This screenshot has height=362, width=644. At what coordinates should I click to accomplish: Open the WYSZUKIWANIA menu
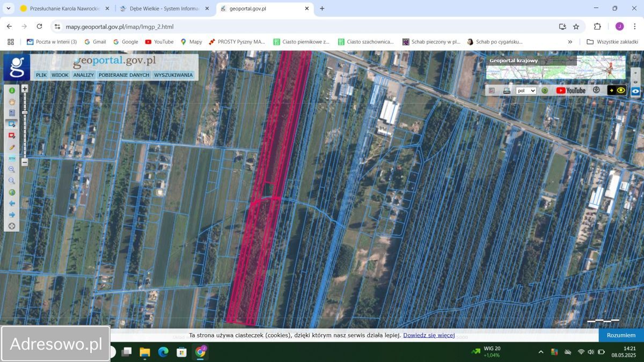coord(173,75)
